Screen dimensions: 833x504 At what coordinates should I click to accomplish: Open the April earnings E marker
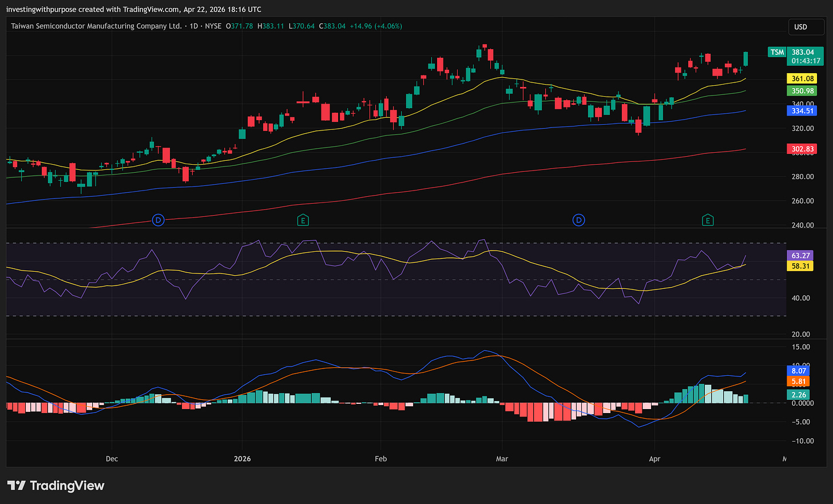pyautogui.click(x=708, y=220)
